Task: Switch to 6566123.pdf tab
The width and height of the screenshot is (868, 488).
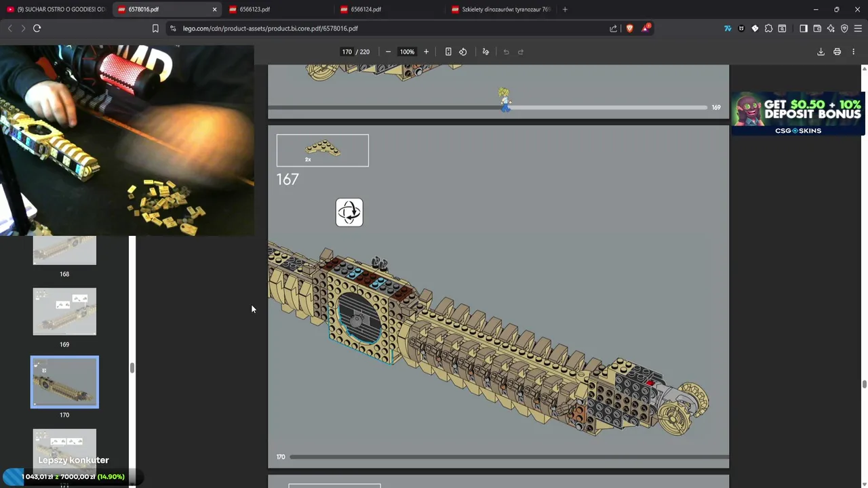Action: (278, 9)
